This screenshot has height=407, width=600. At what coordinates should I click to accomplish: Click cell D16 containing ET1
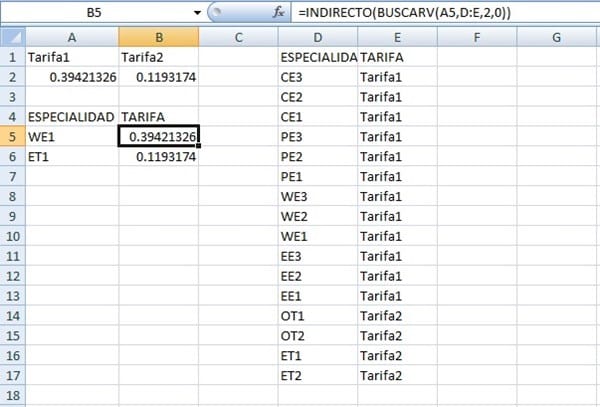tap(318, 356)
